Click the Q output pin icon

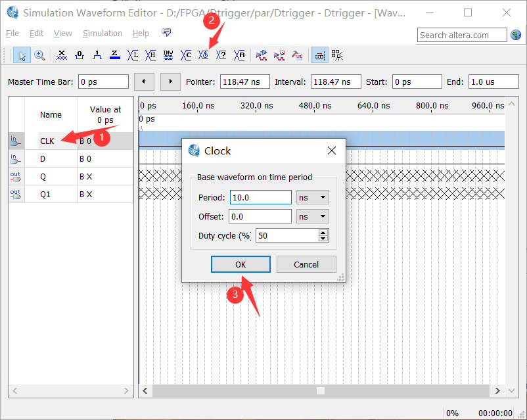[x=15, y=177]
